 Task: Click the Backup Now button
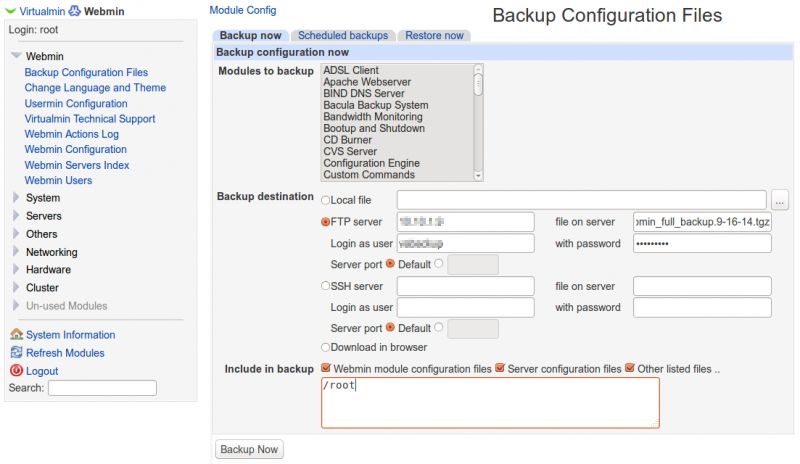point(249,449)
